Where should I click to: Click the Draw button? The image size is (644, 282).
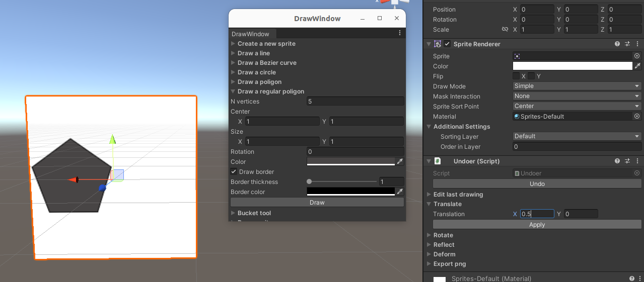pyautogui.click(x=317, y=202)
